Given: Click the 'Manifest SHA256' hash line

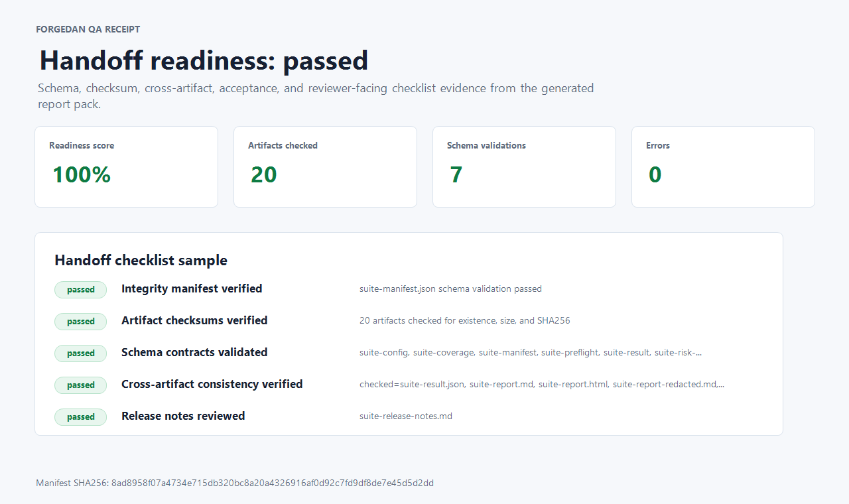Looking at the screenshot, I should point(235,483).
